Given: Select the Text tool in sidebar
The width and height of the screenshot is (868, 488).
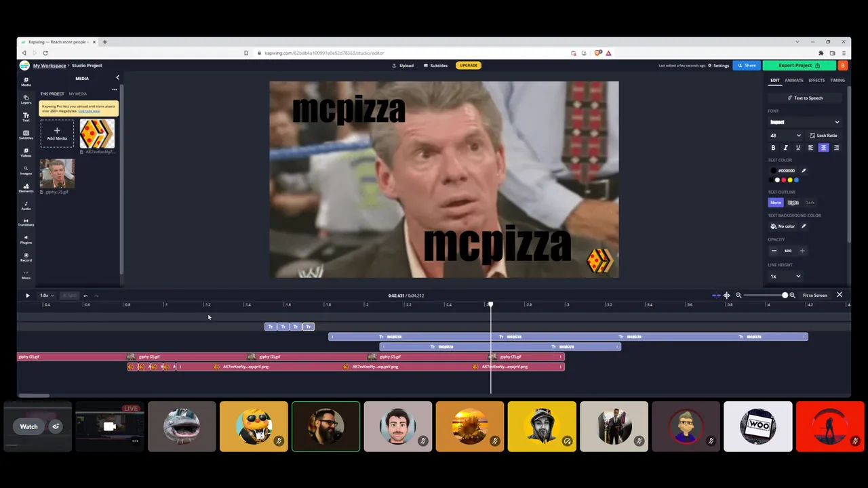Looking at the screenshot, I should tap(26, 117).
